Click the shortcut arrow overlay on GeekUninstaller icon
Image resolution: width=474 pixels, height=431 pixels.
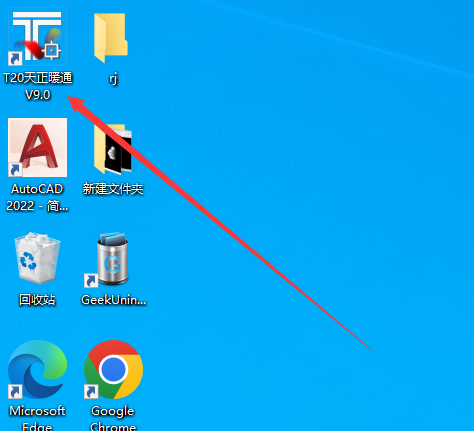(x=91, y=281)
